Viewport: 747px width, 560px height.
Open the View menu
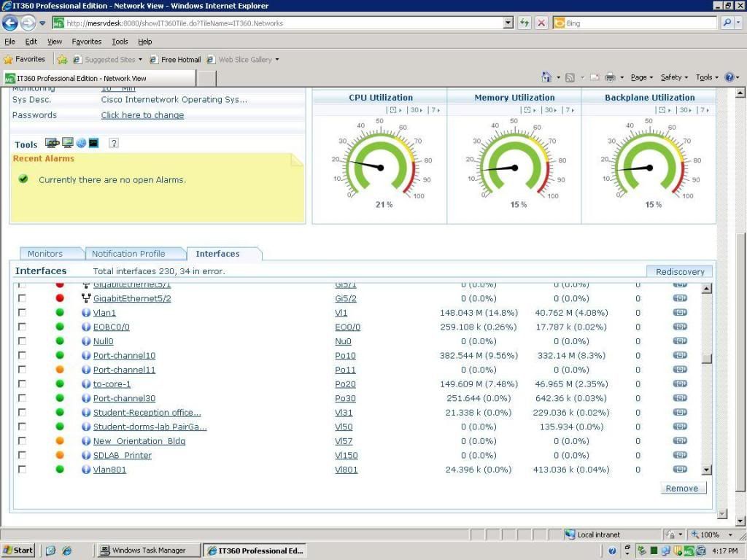coord(54,42)
